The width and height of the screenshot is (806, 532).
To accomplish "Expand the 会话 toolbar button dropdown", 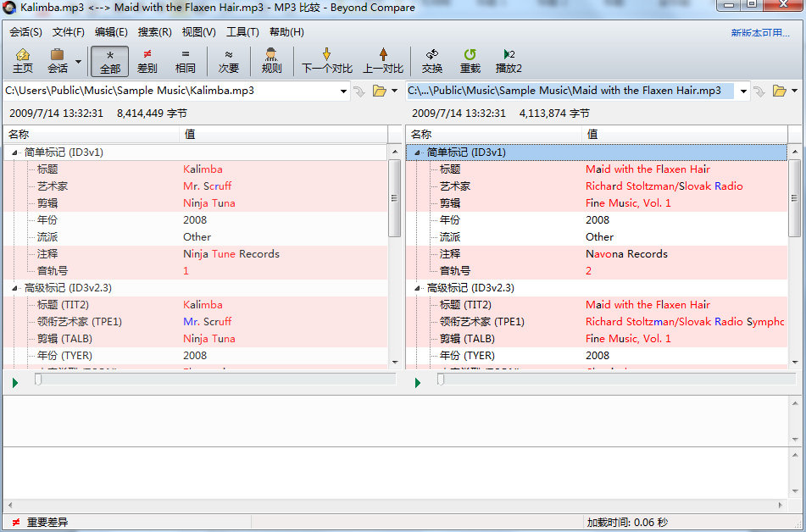I will [78, 59].
